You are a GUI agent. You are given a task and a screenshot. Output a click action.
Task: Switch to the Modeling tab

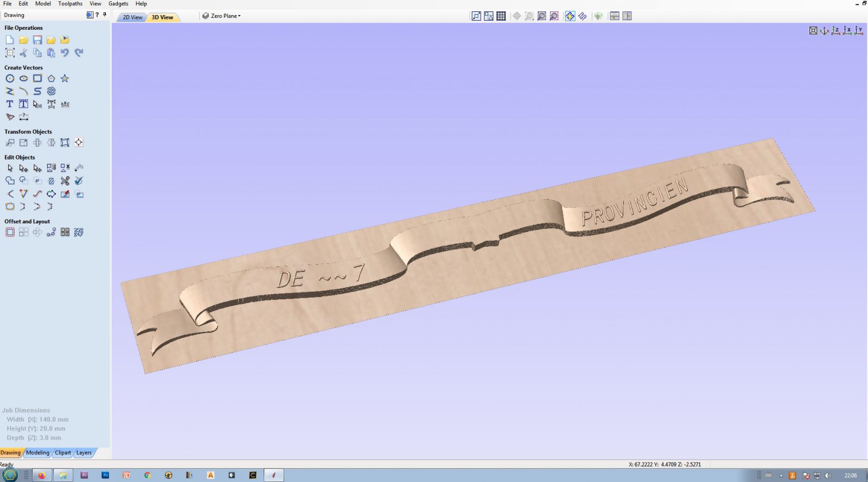click(x=37, y=453)
